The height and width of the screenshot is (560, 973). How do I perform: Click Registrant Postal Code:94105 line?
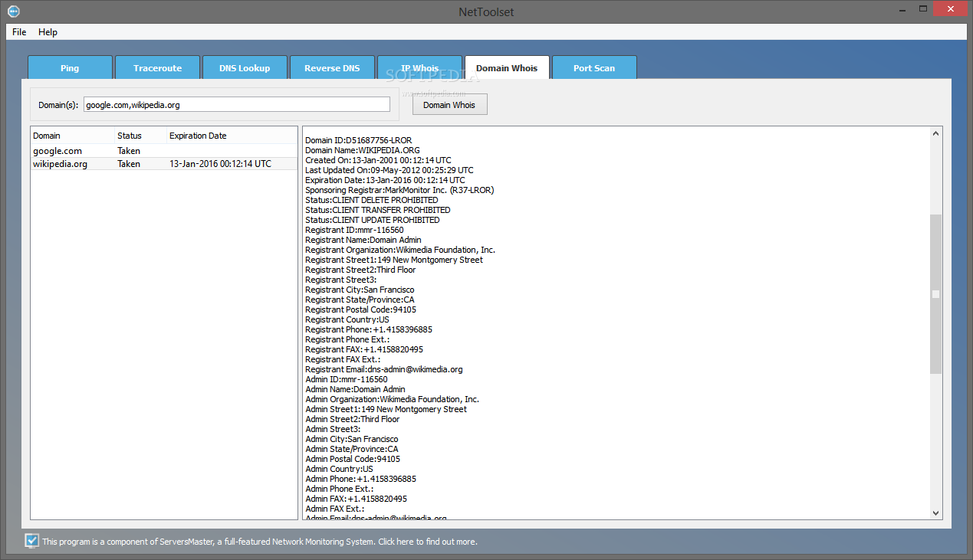tap(361, 309)
